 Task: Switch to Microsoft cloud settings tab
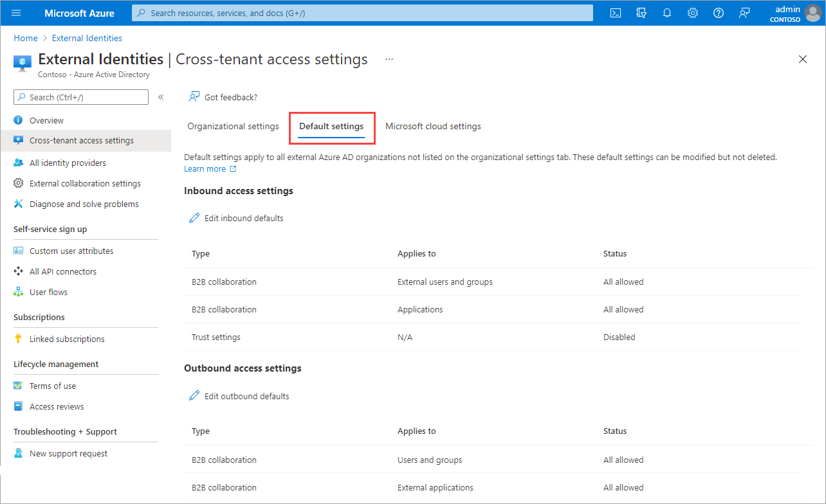coord(433,126)
